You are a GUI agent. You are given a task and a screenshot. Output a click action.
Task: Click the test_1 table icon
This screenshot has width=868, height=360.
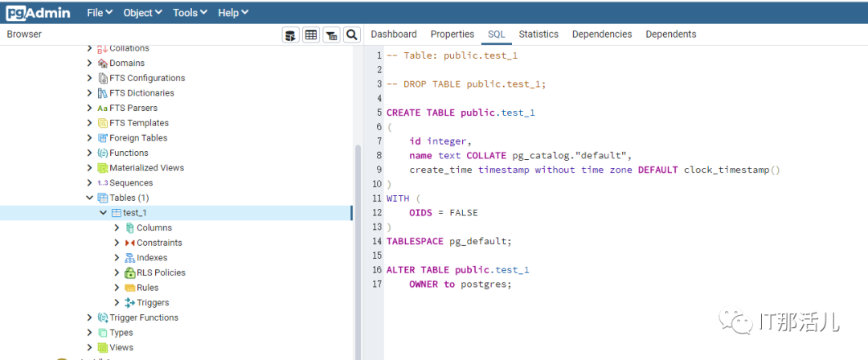(116, 213)
